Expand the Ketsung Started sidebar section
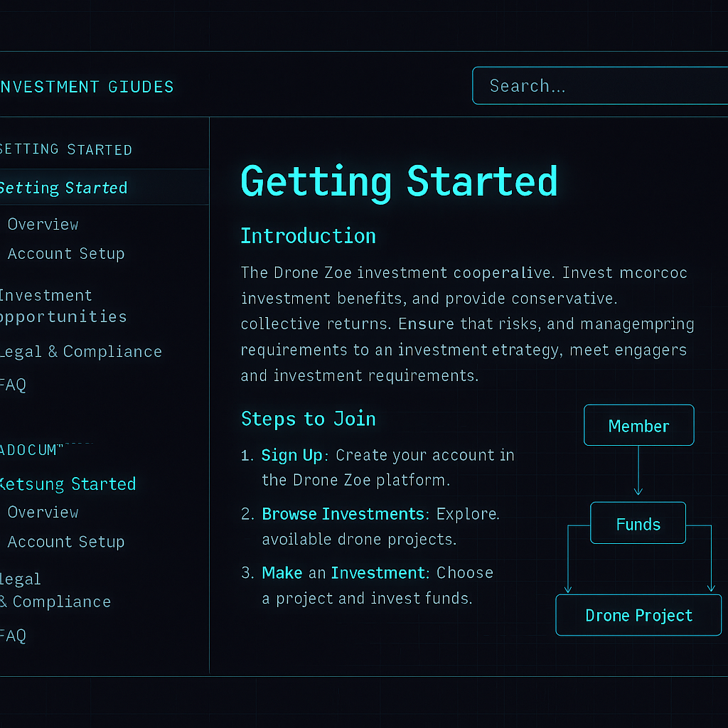 coord(68,484)
